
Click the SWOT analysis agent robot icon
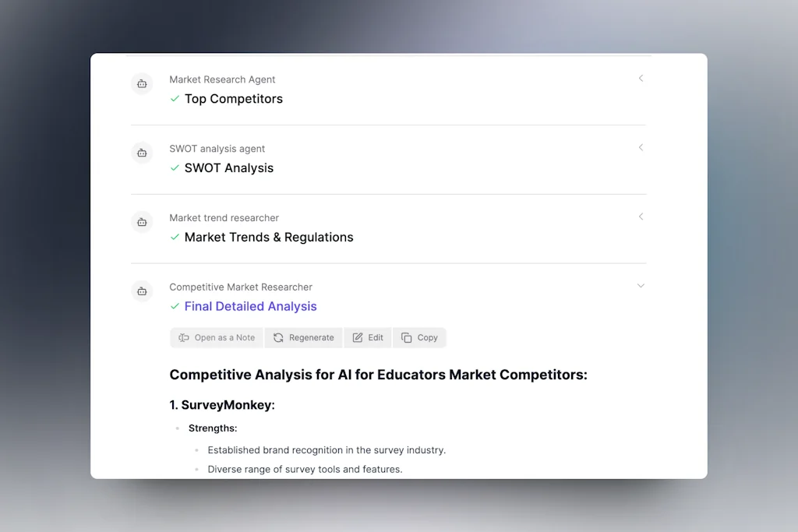142,153
